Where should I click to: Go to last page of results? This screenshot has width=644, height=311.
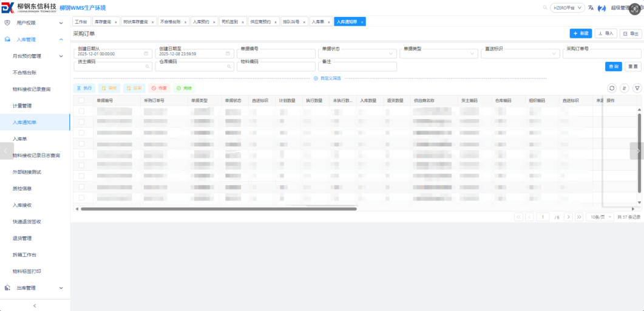[579, 217]
